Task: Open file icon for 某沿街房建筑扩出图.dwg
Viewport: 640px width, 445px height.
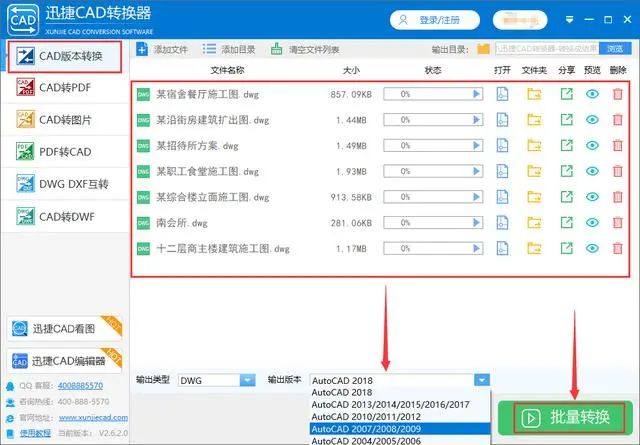Action: point(502,120)
